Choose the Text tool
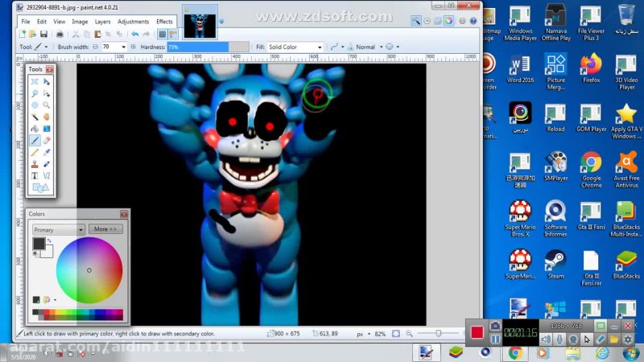 [35, 175]
